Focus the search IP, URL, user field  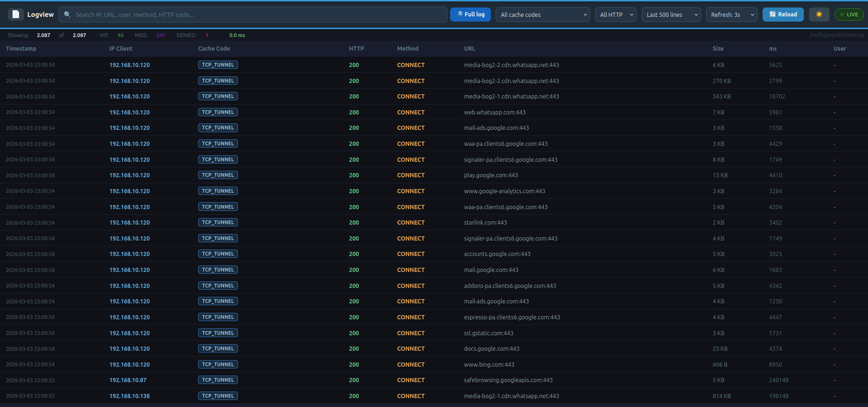tap(253, 15)
